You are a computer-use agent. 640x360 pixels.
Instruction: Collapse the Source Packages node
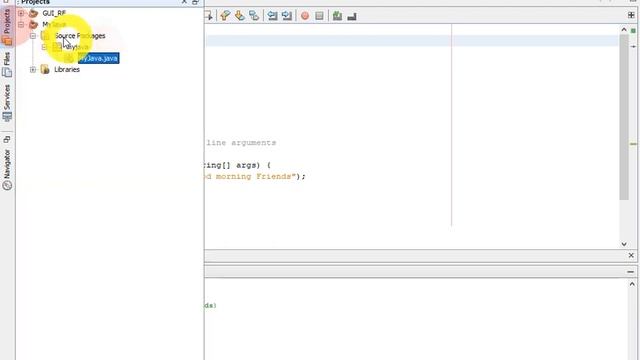coord(33,36)
